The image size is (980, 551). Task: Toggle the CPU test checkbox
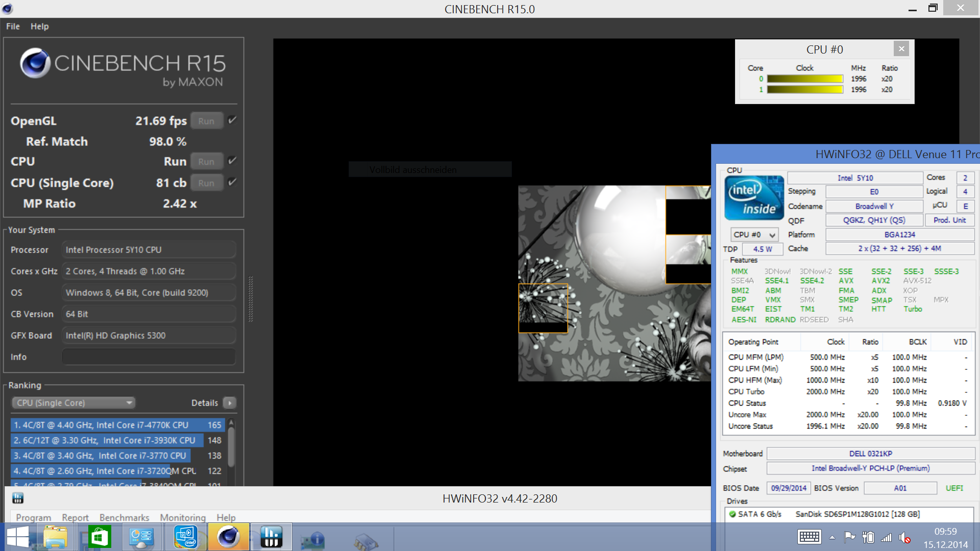click(x=232, y=161)
